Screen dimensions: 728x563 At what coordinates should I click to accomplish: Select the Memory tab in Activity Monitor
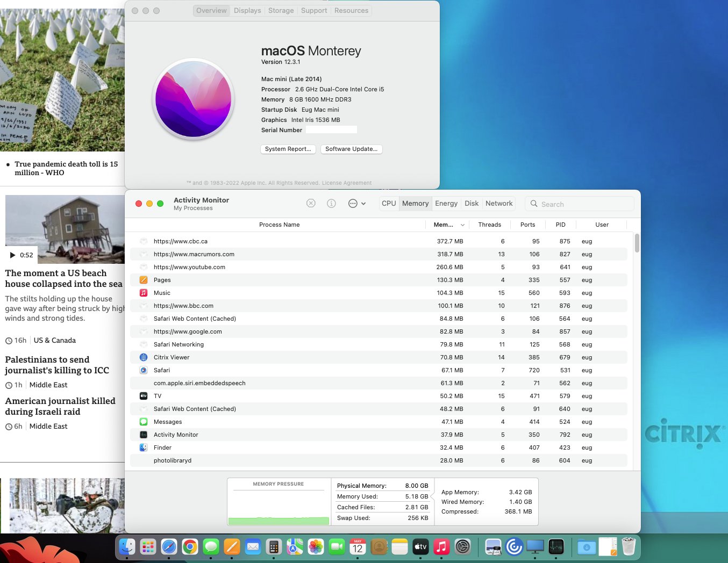[x=415, y=204]
